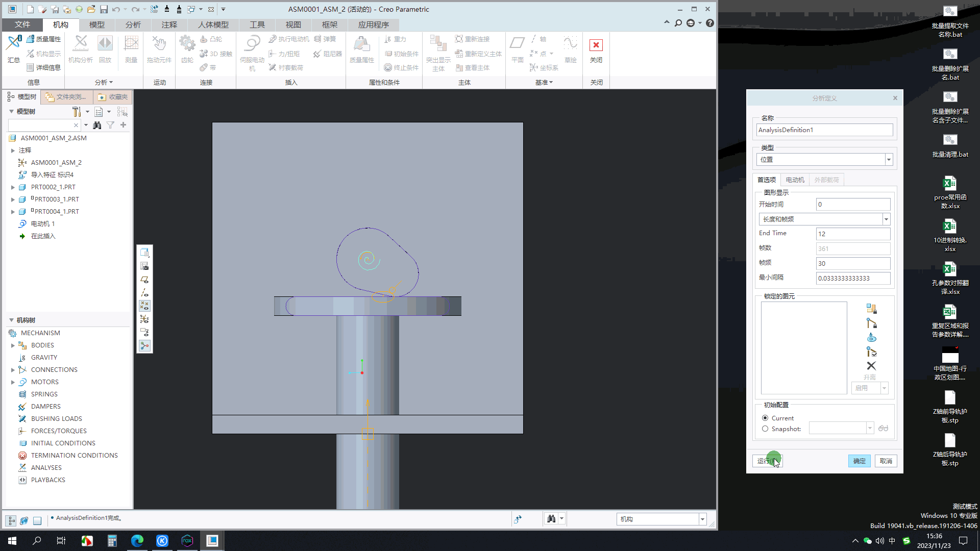
Task: Select the Current initial configuration radio
Action: click(765, 418)
